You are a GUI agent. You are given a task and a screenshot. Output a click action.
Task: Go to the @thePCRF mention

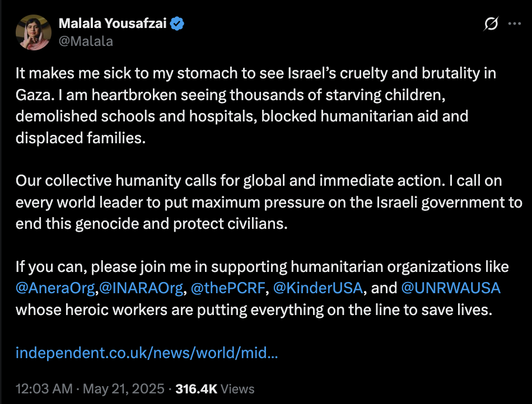(228, 288)
